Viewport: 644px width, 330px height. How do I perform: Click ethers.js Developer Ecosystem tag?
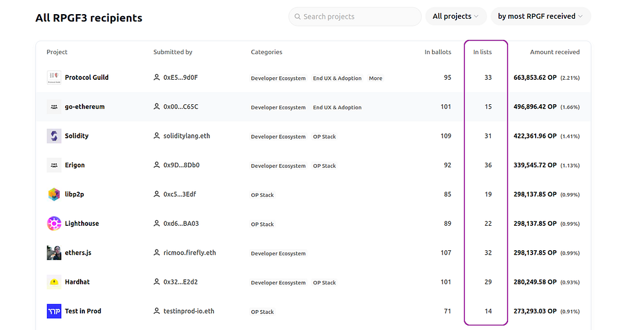278,253
